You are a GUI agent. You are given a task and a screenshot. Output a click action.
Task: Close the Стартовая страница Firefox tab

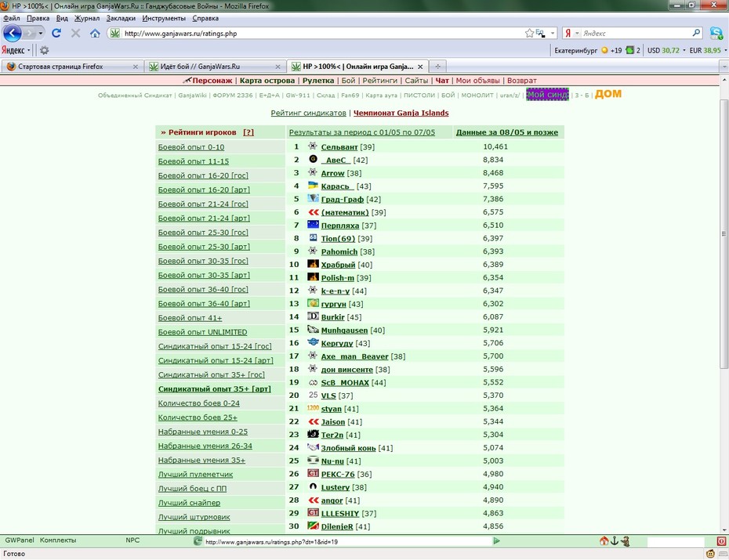[136, 67]
